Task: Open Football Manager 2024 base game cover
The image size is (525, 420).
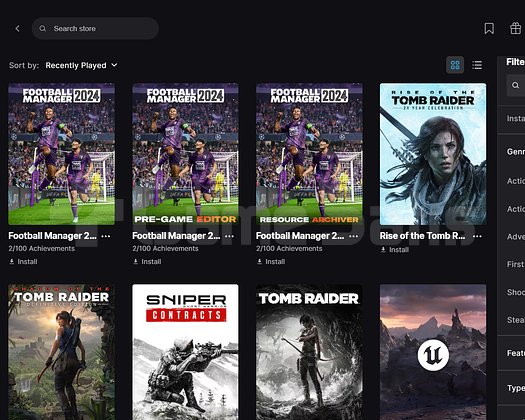Action: click(61, 154)
